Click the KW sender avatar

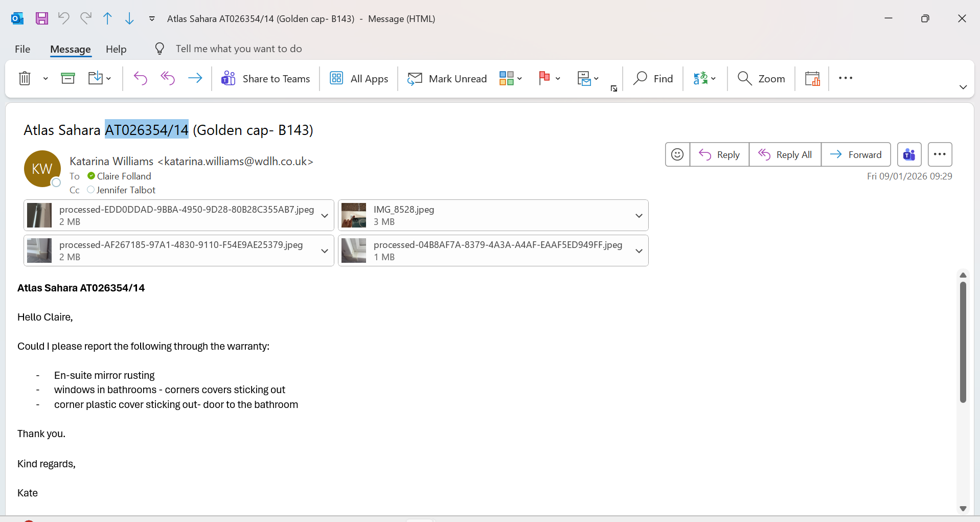point(42,169)
